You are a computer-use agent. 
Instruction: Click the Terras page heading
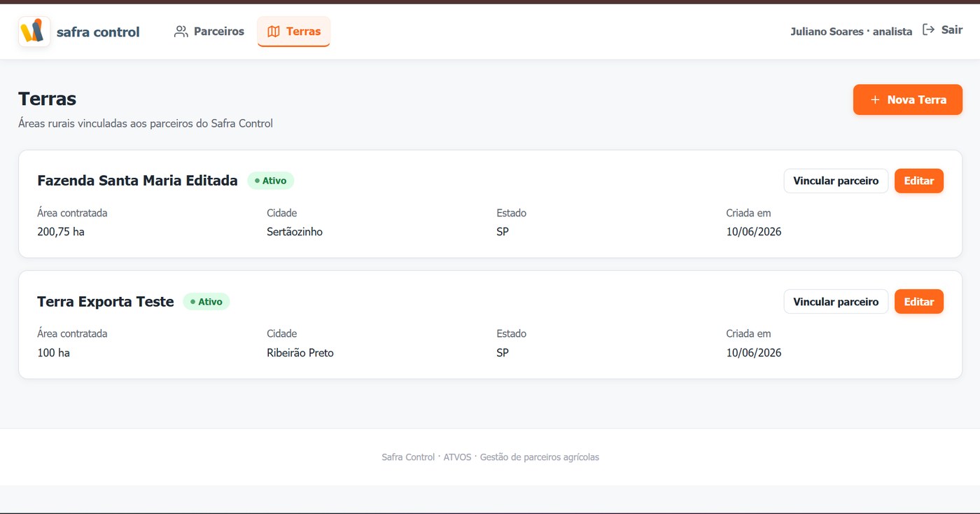pyautogui.click(x=48, y=99)
